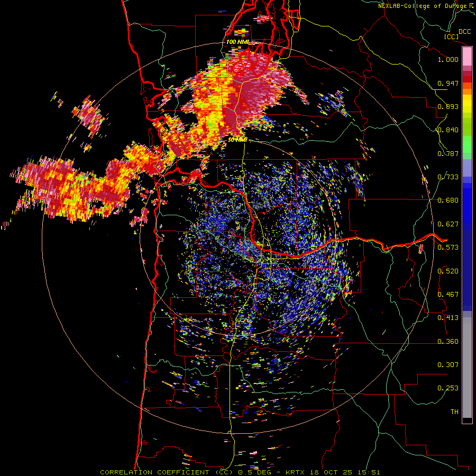Image resolution: width=476 pixels, height=476 pixels.
Task: Select the 0.307 scale value
Action: pyautogui.click(x=448, y=365)
